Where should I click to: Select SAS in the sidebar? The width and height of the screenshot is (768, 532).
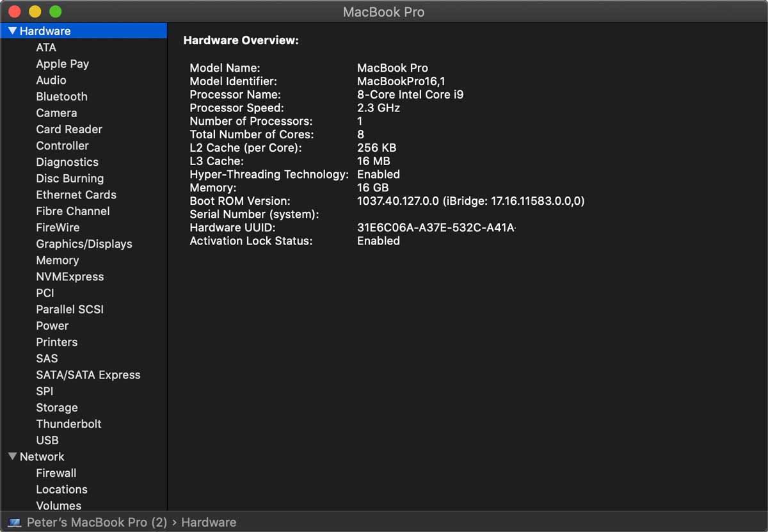(47, 359)
